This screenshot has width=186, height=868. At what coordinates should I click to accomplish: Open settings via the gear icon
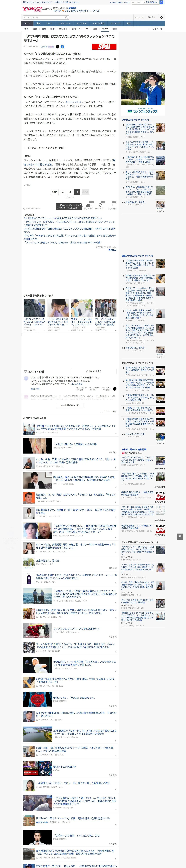point(161,17)
